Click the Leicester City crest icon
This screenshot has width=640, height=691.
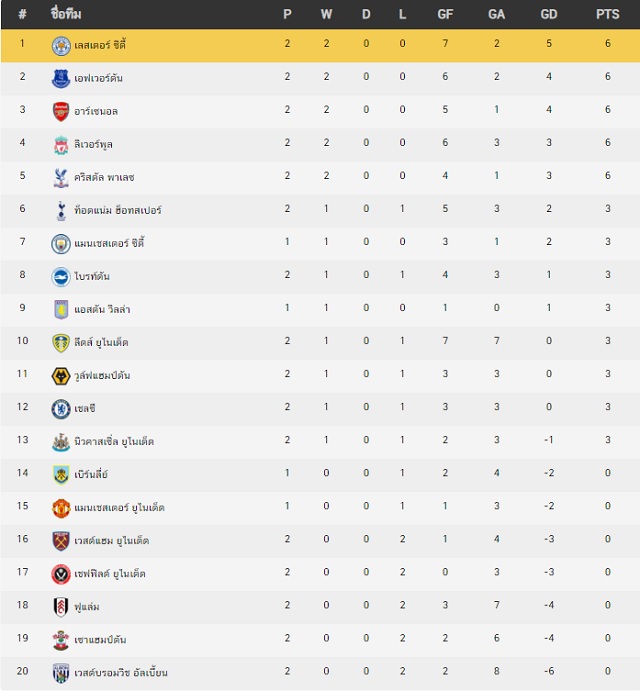[x=61, y=46]
